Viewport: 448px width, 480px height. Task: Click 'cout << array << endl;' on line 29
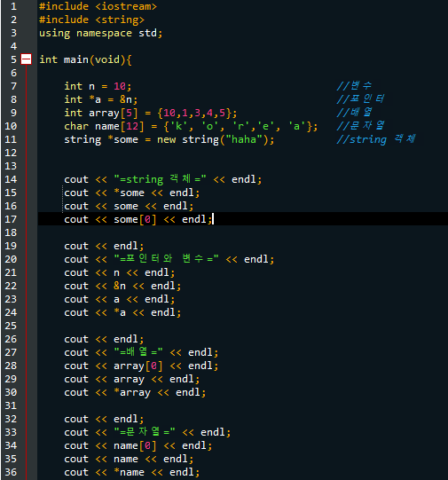[132, 379]
